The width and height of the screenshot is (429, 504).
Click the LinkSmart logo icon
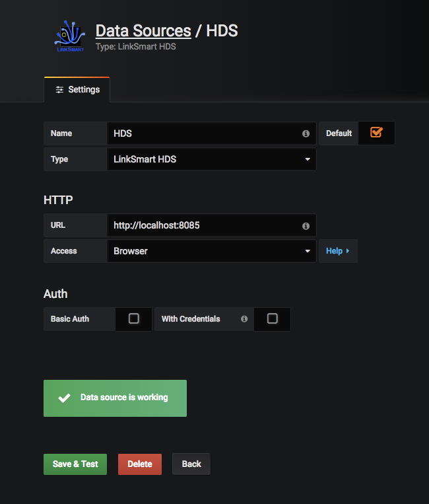tap(70, 36)
